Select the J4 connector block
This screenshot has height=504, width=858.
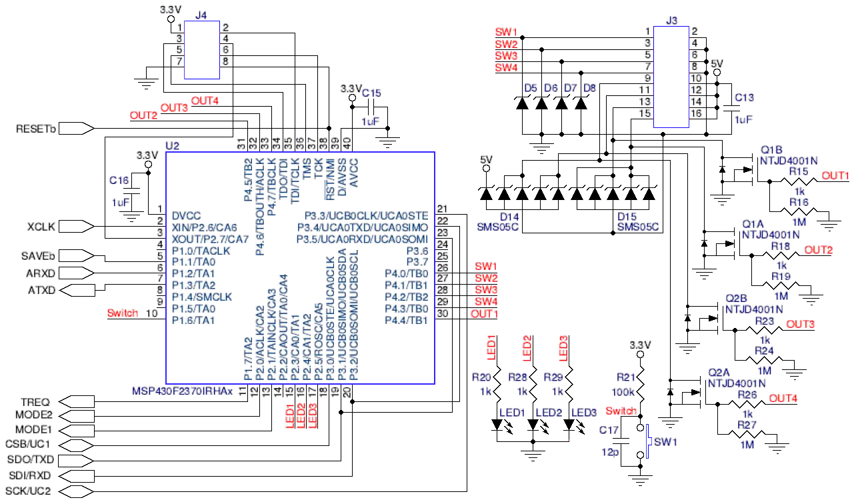[201, 49]
